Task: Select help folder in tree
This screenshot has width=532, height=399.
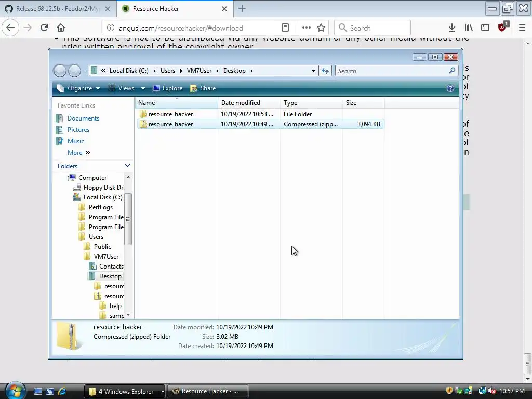Action: pos(115,306)
